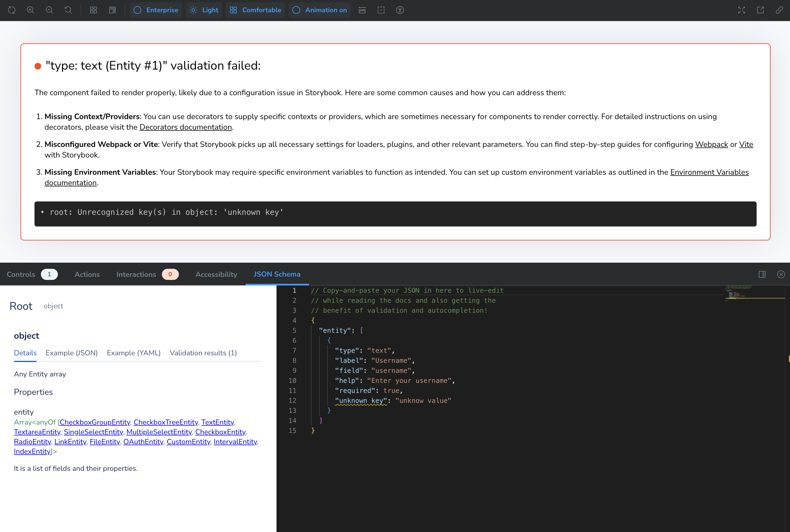Click the remount component icon
The image size is (790, 532).
[x=11, y=10]
